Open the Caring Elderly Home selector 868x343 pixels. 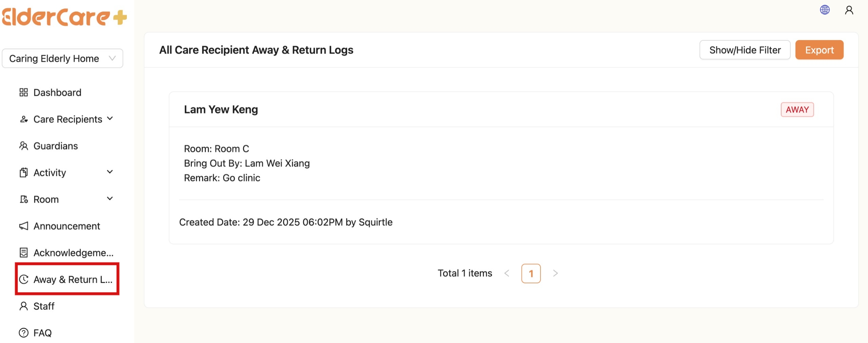(x=62, y=58)
